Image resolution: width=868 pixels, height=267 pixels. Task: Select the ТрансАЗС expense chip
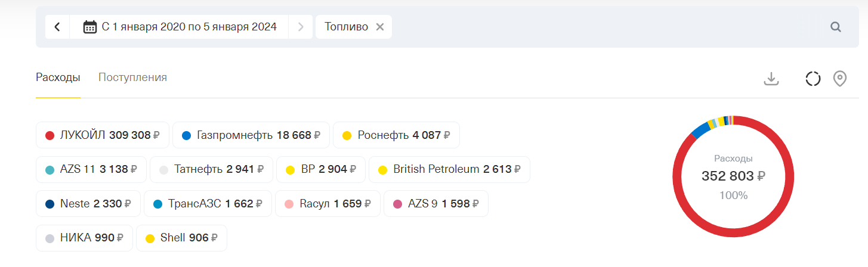point(208,204)
